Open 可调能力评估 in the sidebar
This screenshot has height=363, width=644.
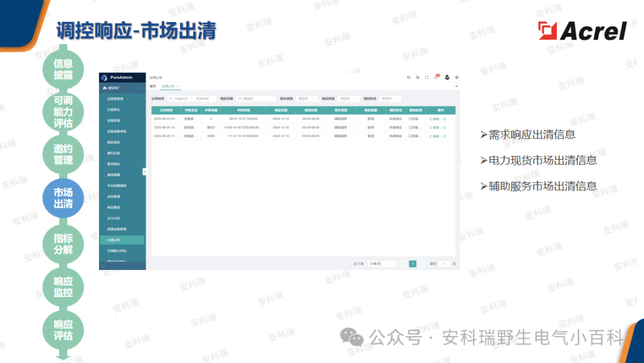[117, 251]
